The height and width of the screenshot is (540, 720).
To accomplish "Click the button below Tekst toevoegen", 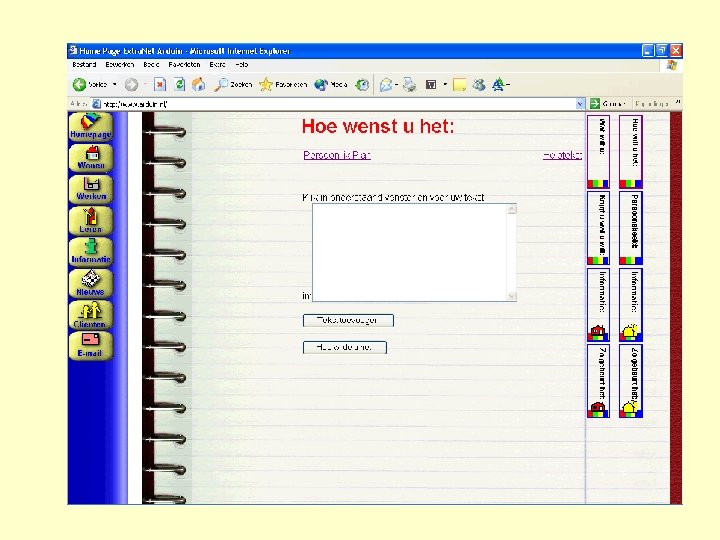I will coord(344,348).
